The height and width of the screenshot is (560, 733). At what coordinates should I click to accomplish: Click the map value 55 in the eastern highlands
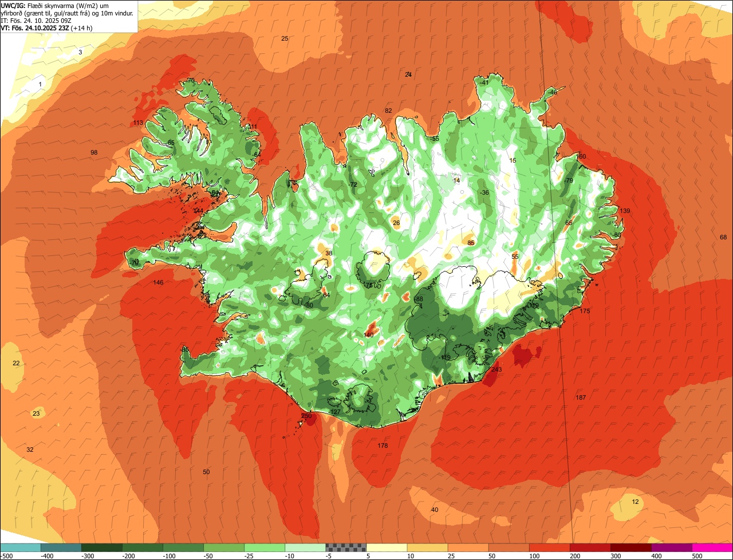point(515,257)
